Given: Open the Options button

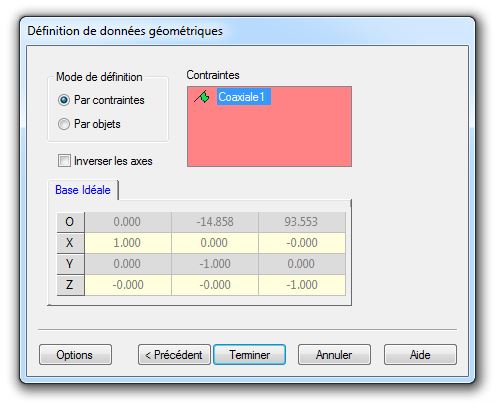Looking at the screenshot, I should pos(75,354).
